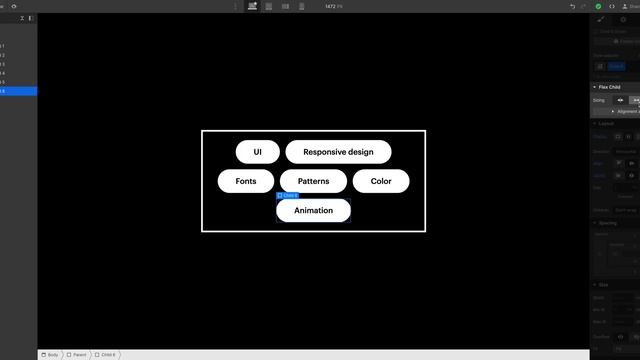This screenshot has height=360, width=640.
Task: Select the Child 5 row in Navigator
Action: 18,82
